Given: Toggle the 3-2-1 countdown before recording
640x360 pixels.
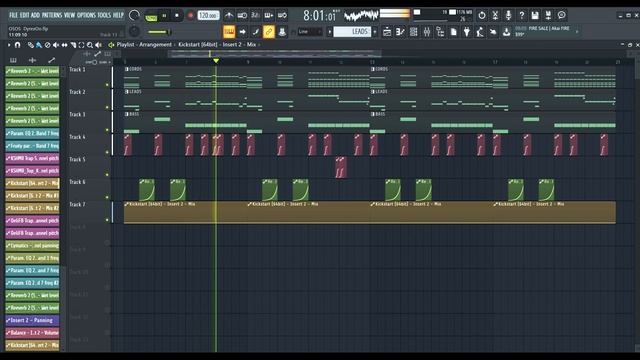Looking at the screenshot, I should tap(256, 16).
